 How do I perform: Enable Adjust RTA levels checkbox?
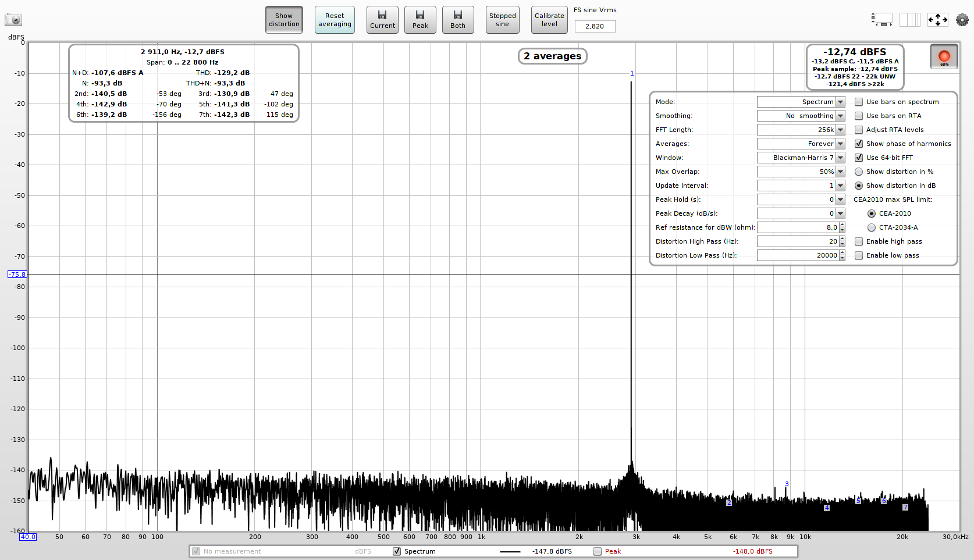point(859,130)
